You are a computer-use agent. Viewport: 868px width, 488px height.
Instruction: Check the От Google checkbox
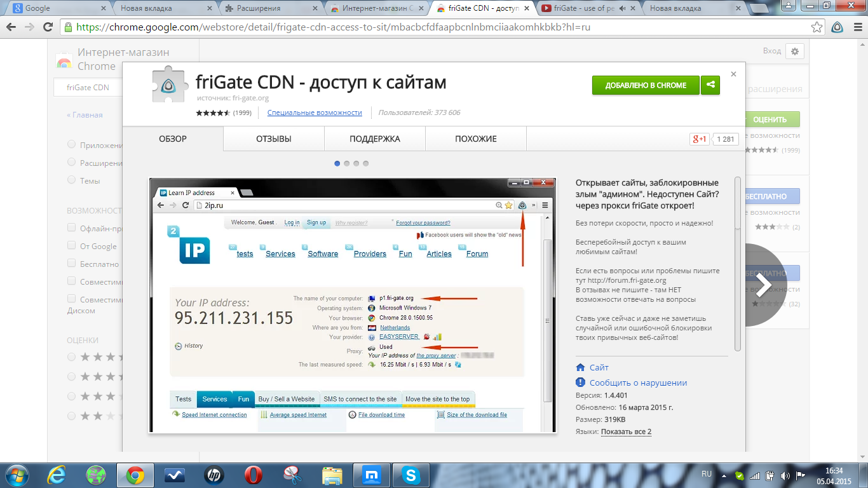(x=72, y=246)
